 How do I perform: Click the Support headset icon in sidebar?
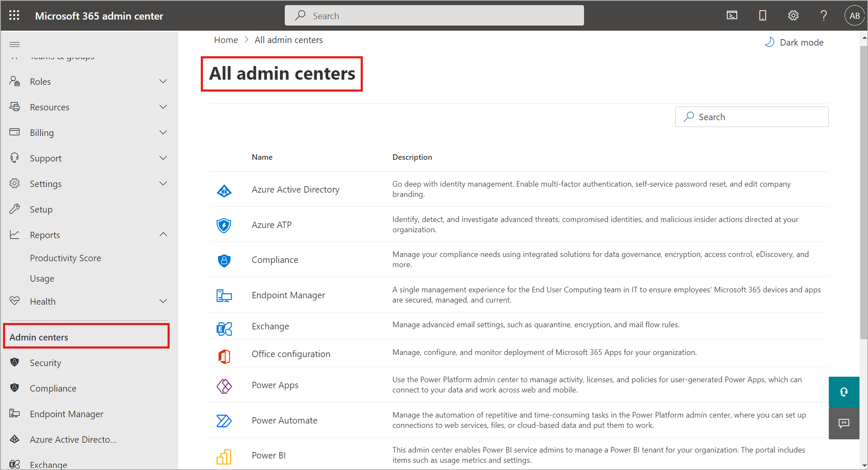(x=14, y=158)
